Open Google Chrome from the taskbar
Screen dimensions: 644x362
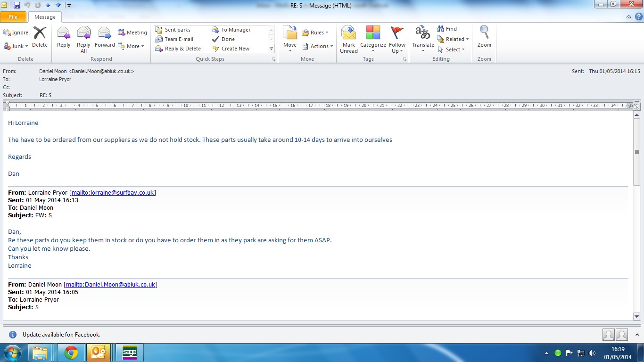pyautogui.click(x=71, y=353)
